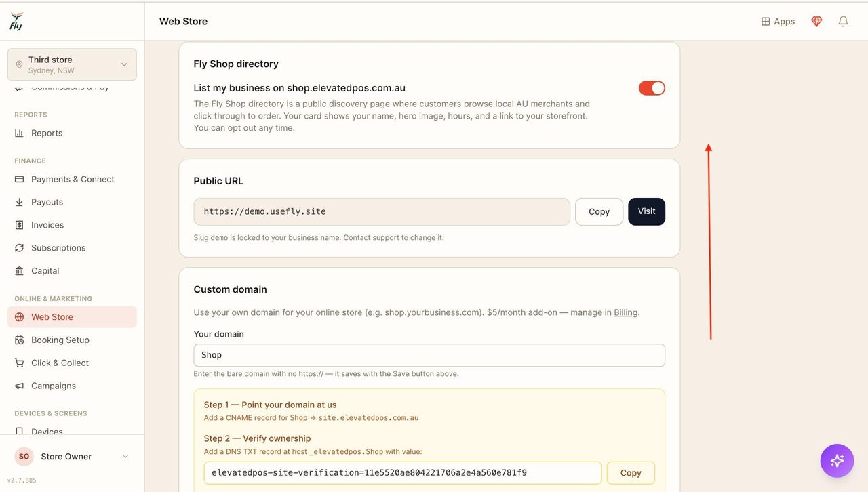Screen dimensions: 868x492
Task: Click the notifications bell icon
Action: (843, 22)
